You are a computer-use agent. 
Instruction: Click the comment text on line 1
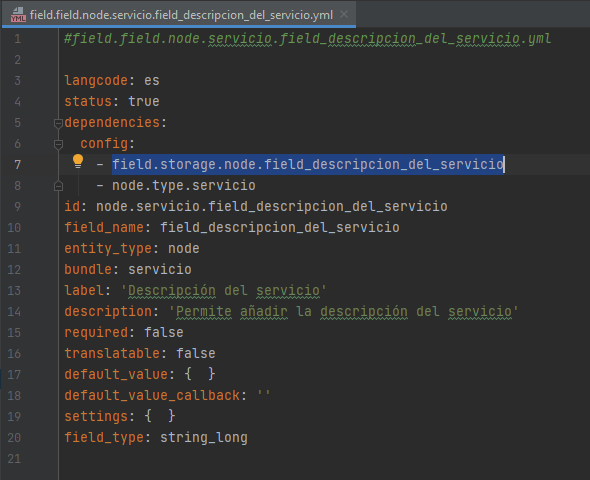click(x=308, y=39)
